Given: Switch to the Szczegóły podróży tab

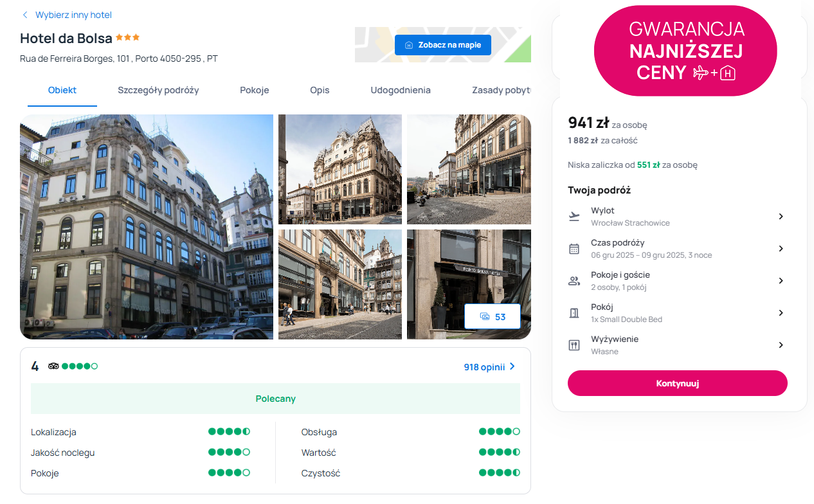Looking at the screenshot, I should click(158, 90).
